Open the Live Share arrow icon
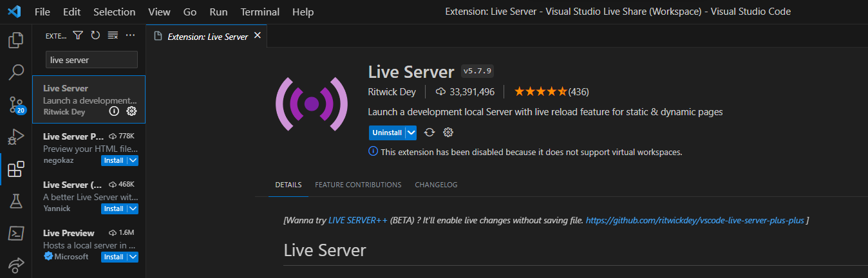Image resolution: width=868 pixels, height=278 pixels. [x=15, y=264]
